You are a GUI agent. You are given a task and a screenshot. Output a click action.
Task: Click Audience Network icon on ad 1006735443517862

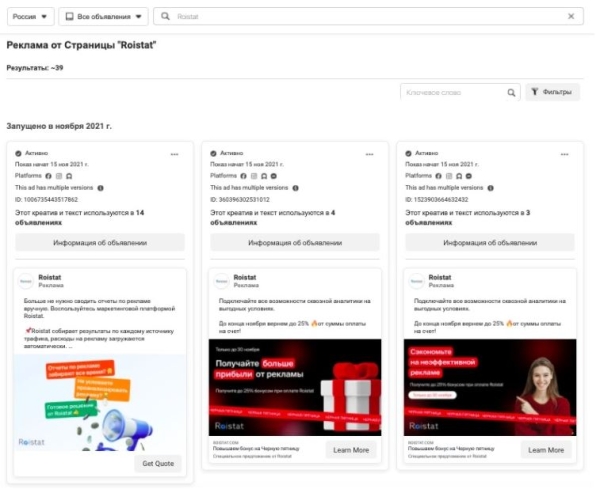(69, 176)
